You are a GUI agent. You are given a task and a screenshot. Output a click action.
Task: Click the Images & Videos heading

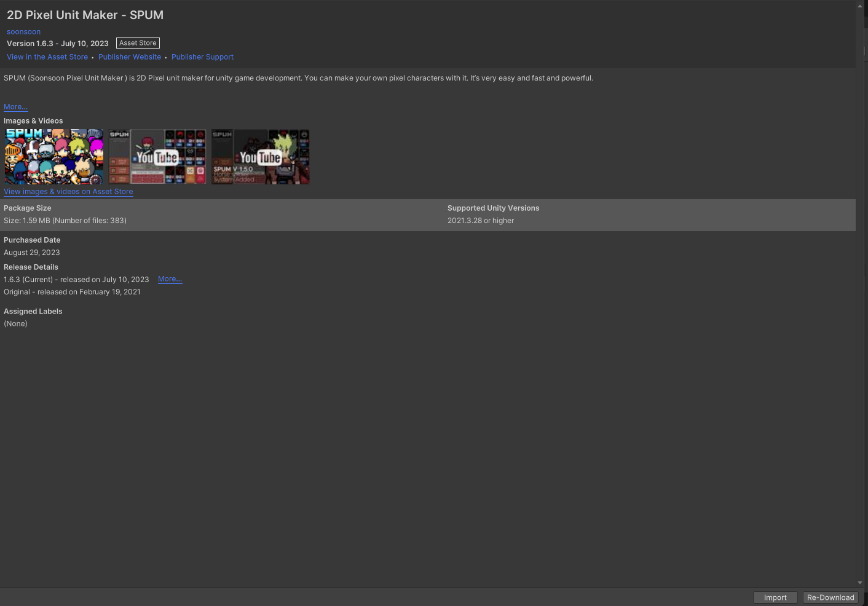click(x=33, y=121)
